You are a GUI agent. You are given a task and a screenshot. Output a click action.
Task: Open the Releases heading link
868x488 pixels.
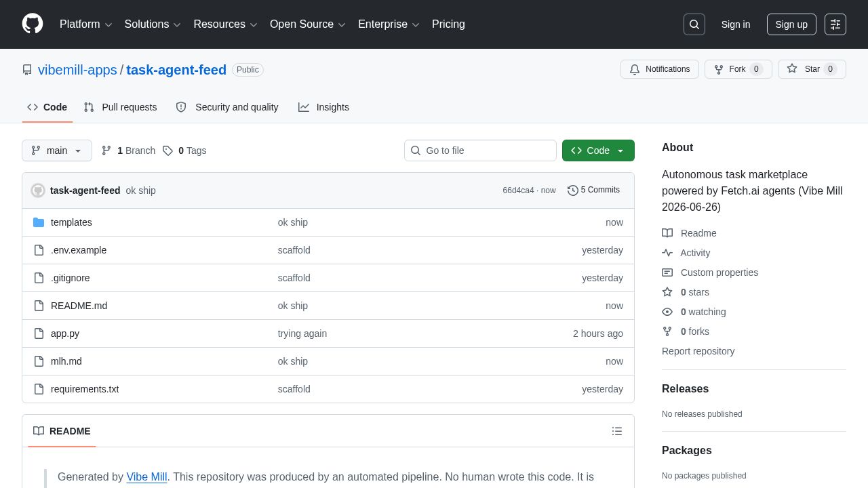[685, 389]
